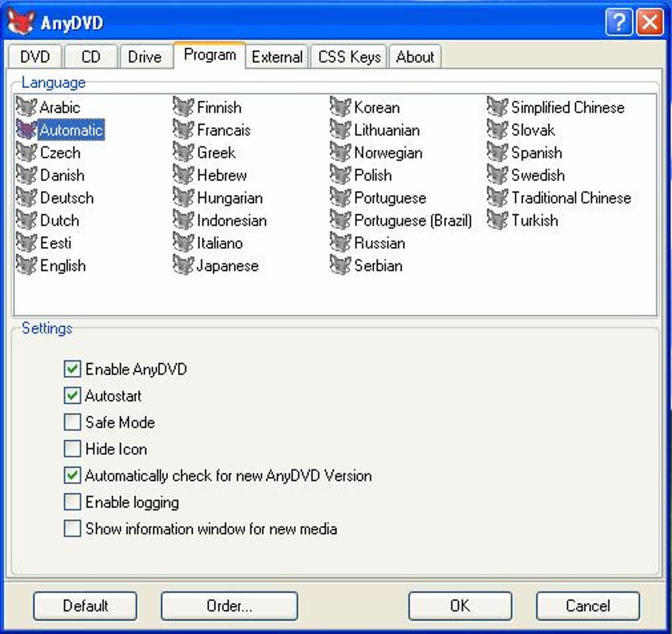Click the Cancel button
The width and height of the screenshot is (672, 634).
click(588, 606)
